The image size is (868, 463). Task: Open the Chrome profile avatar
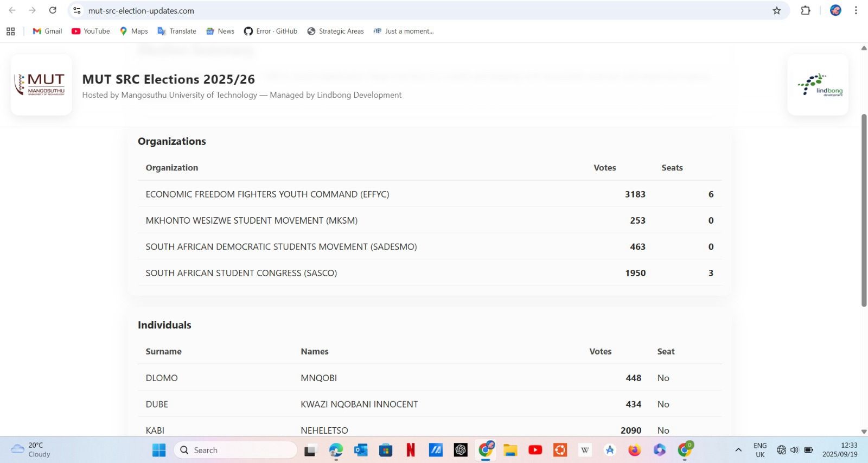click(x=835, y=10)
